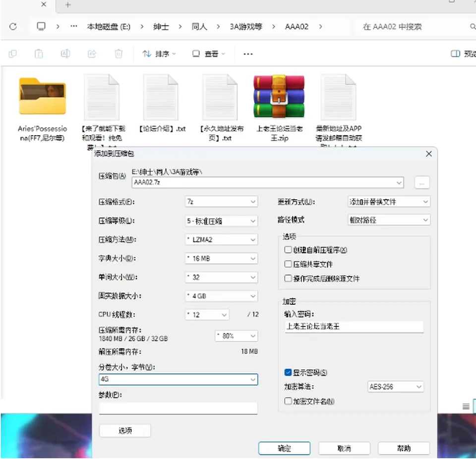Viewport: 476px width, 459px height.
Task: Click the This PC monitor icon in address bar
Action: pyautogui.click(x=41, y=26)
